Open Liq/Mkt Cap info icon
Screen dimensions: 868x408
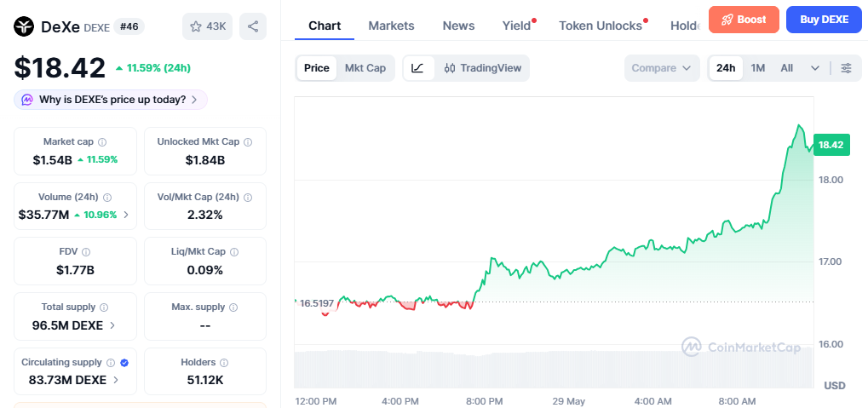(x=234, y=252)
